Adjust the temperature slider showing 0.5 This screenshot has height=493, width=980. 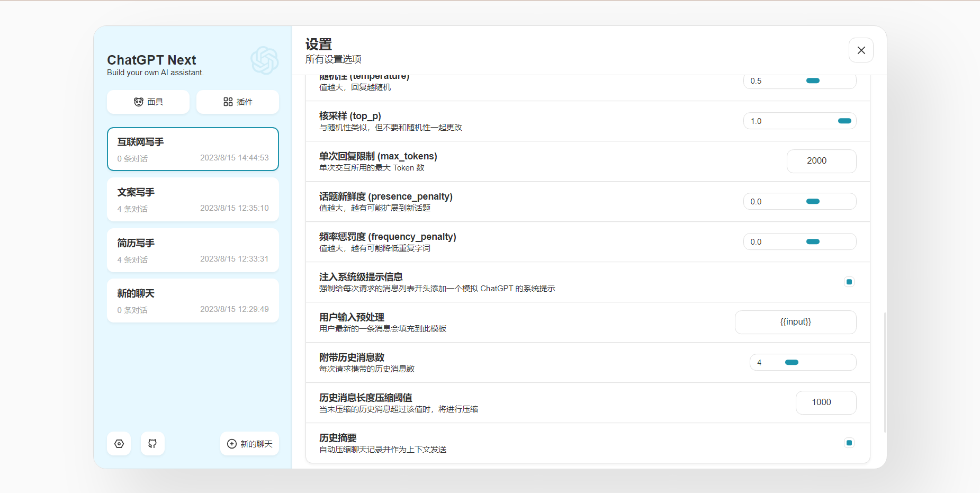(x=800, y=81)
